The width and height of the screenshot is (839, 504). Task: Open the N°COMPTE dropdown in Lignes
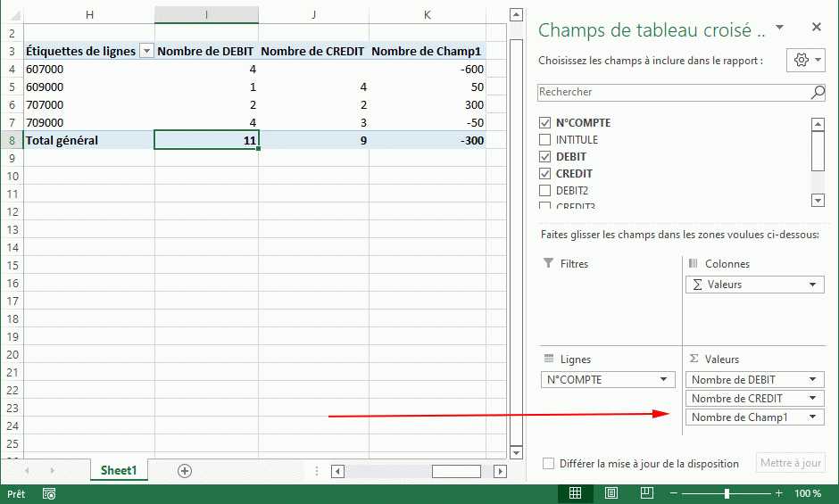point(663,379)
